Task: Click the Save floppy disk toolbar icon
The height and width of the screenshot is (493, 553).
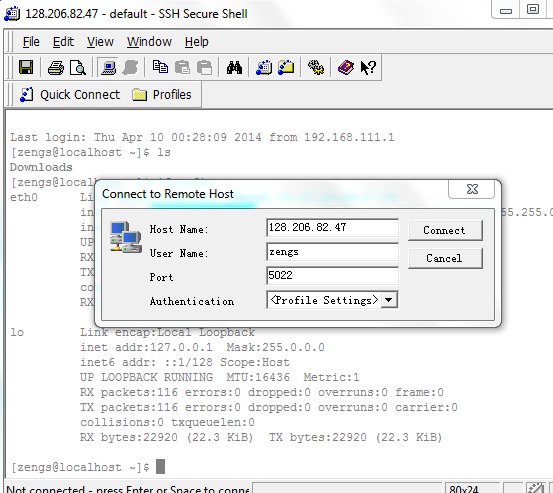Action: pos(26,67)
